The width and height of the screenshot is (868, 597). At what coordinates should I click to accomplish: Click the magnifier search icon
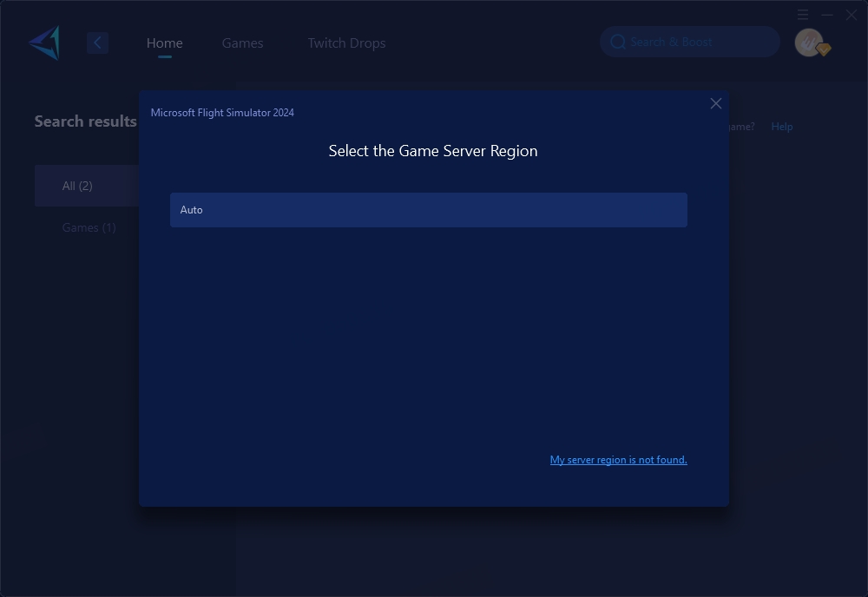[x=618, y=42]
